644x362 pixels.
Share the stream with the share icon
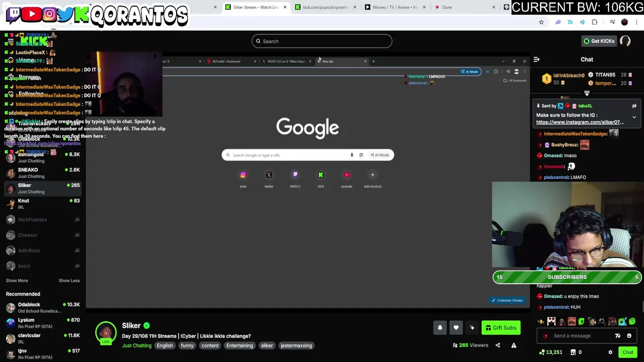(498, 345)
